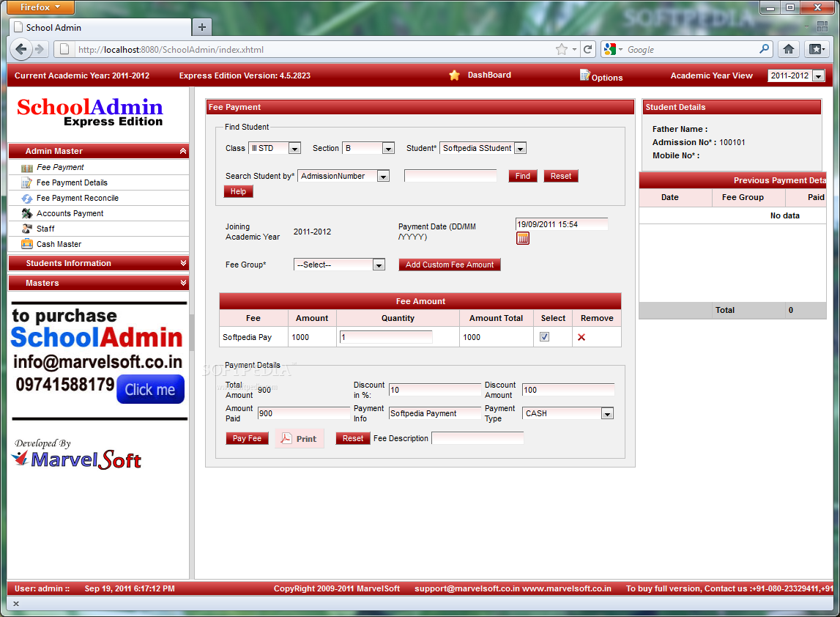Screen dimensions: 840x617
Task: Open the Academic Year View dropdown
Action: (x=819, y=76)
